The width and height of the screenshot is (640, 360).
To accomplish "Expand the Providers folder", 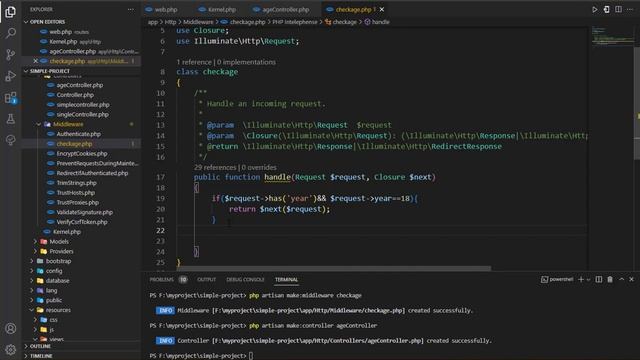I will coord(61,251).
